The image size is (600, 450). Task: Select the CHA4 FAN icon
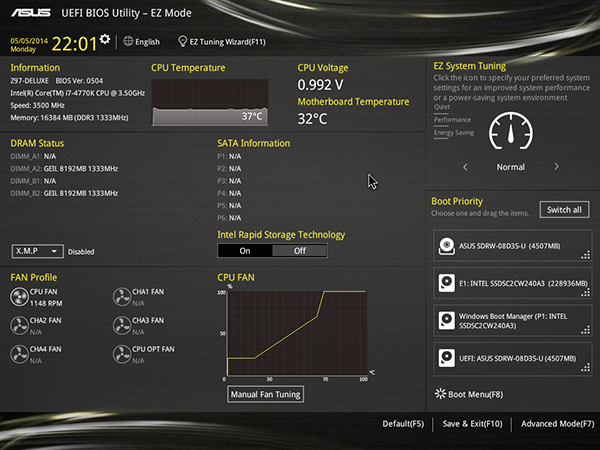point(19,354)
